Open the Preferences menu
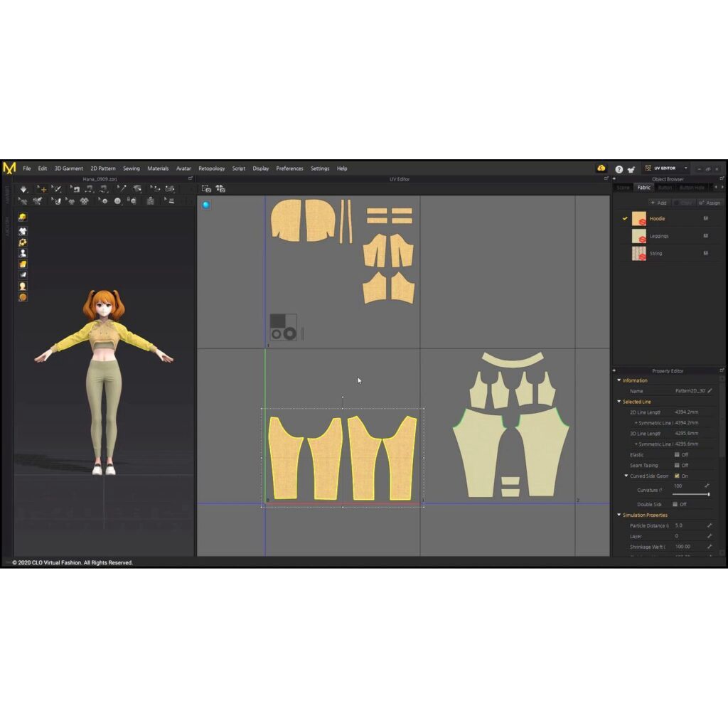The width and height of the screenshot is (728, 728). [x=290, y=168]
